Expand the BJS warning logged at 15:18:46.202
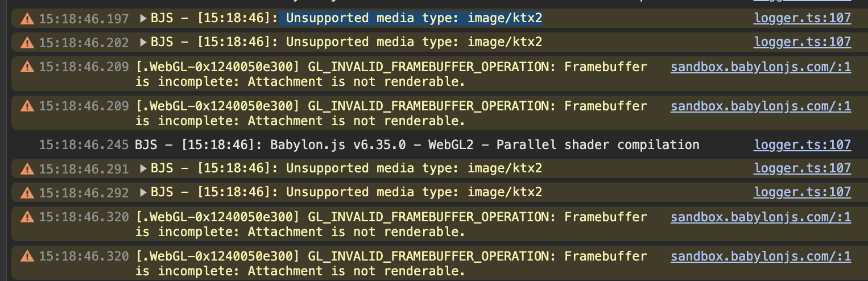The height and width of the screenshot is (281, 868). (143, 43)
